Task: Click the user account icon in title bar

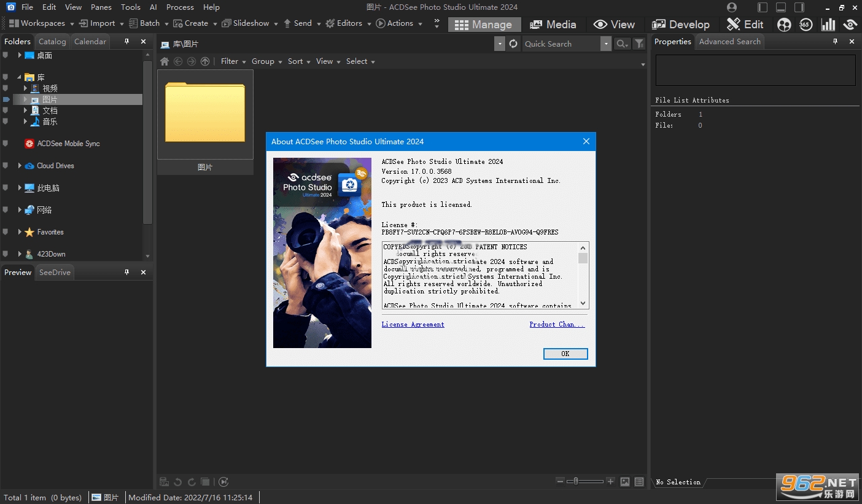Action: coord(732,7)
